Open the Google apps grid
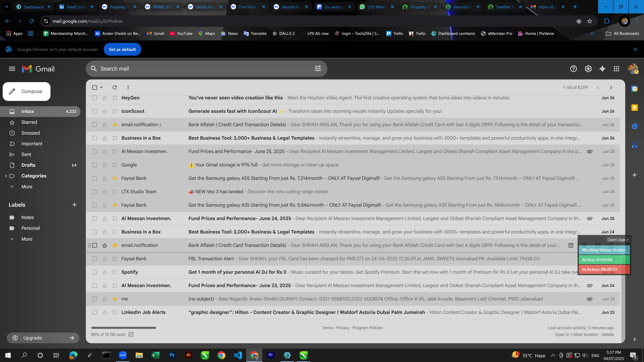The height and width of the screenshot is (362, 644). coord(616,69)
